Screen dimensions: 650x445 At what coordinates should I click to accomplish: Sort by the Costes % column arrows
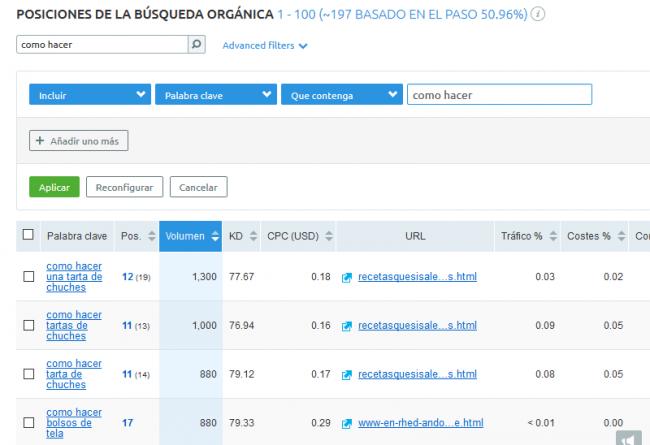point(621,236)
